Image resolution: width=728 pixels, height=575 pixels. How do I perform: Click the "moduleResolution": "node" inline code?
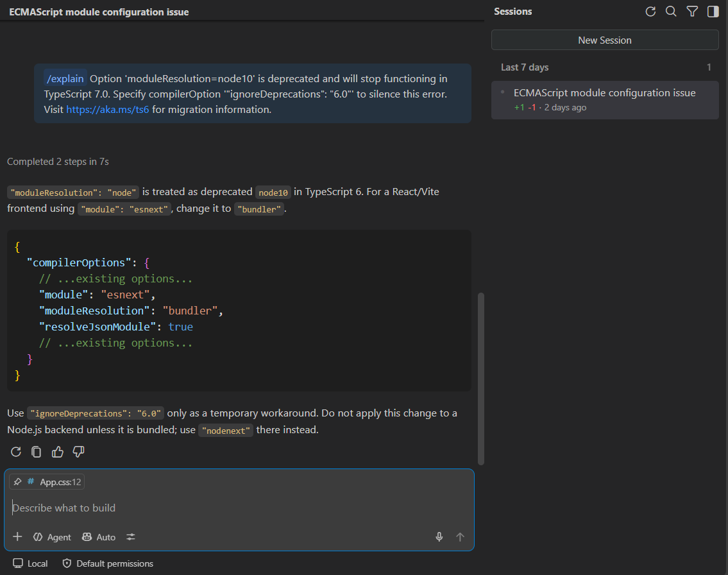pyautogui.click(x=73, y=193)
